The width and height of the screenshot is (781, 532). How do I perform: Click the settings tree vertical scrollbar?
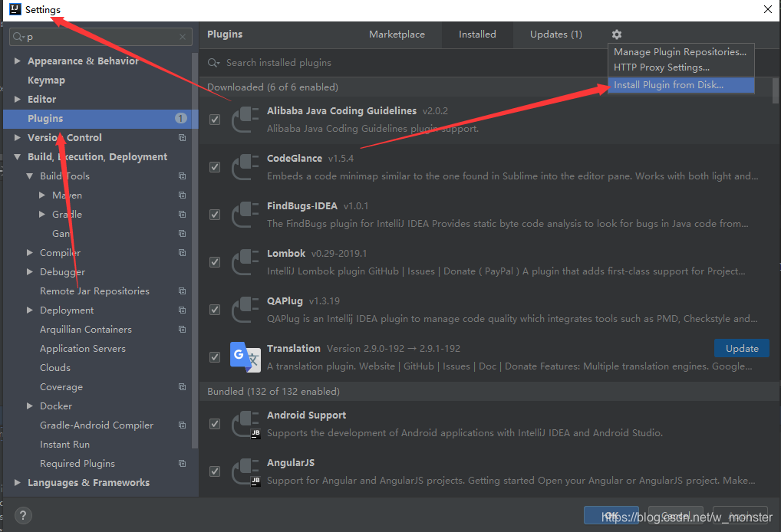(194, 249)
